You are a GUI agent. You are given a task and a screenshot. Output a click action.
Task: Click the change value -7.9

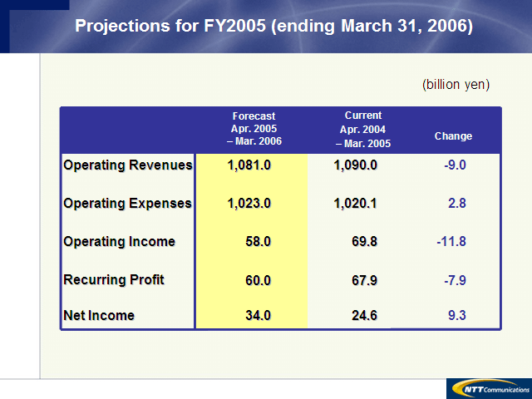click(x=456, y=281)
